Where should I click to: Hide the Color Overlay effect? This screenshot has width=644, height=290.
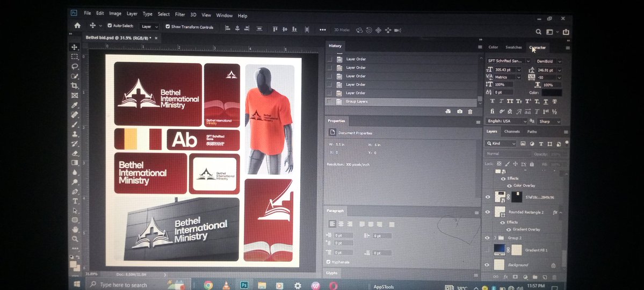[509, 186]
